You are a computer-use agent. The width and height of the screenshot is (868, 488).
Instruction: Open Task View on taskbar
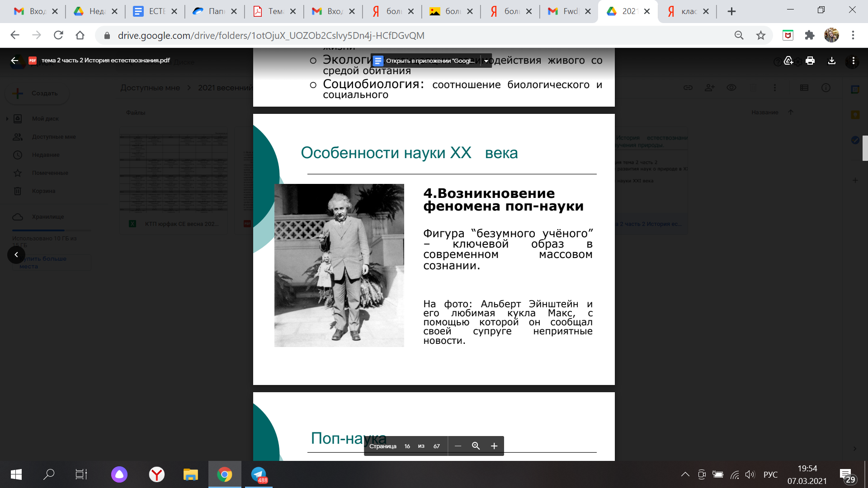click(81, 474)
